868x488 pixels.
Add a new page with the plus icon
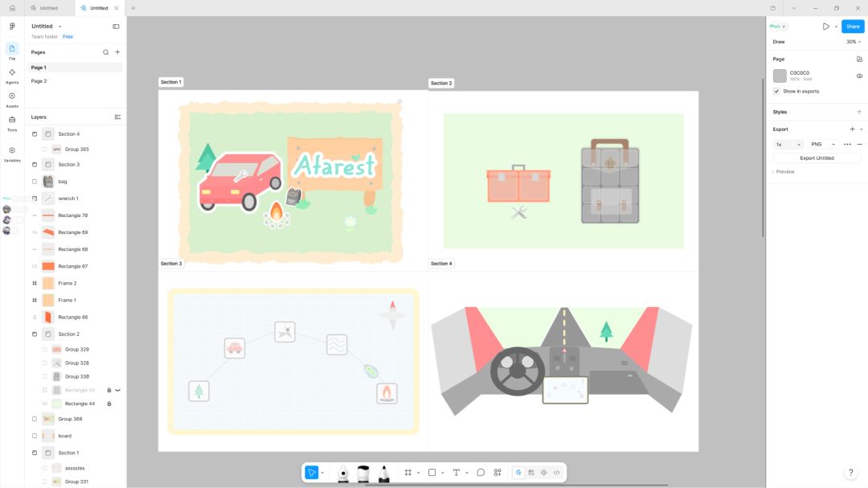tap(117, 52)
